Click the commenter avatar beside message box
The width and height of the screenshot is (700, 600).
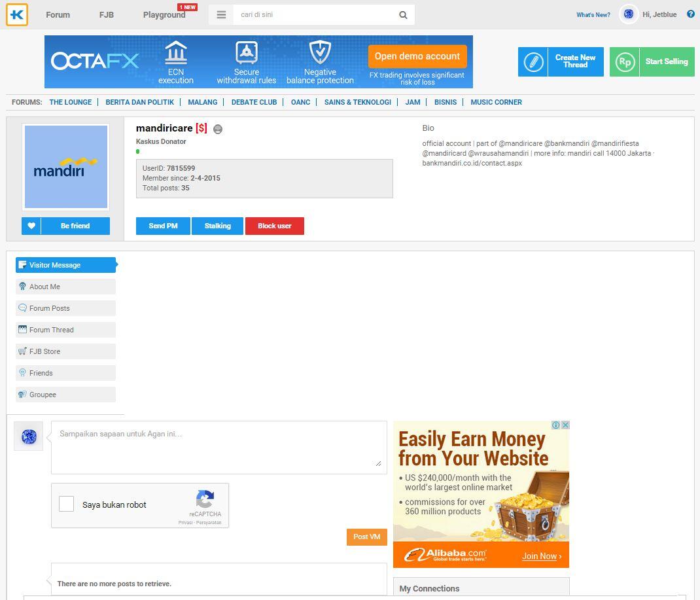[29, 436]
